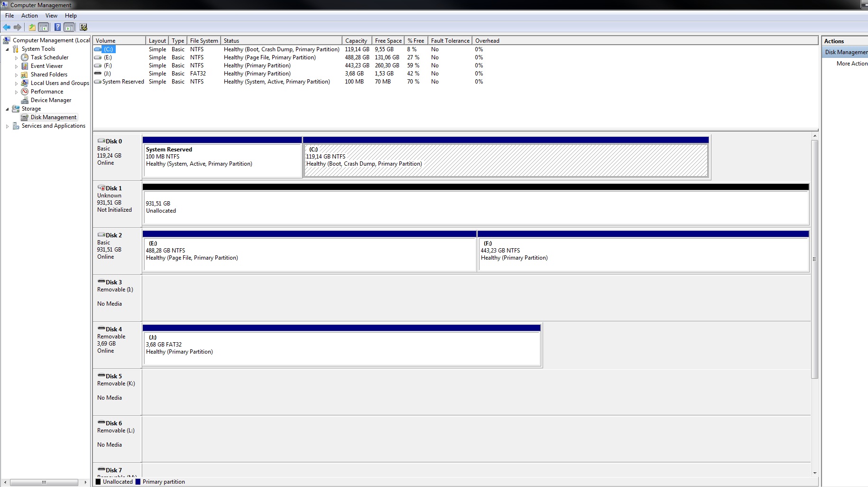Open the File menu
This screenshot has height=487, width=868.
pyautogui.click(x=9, y=16)
